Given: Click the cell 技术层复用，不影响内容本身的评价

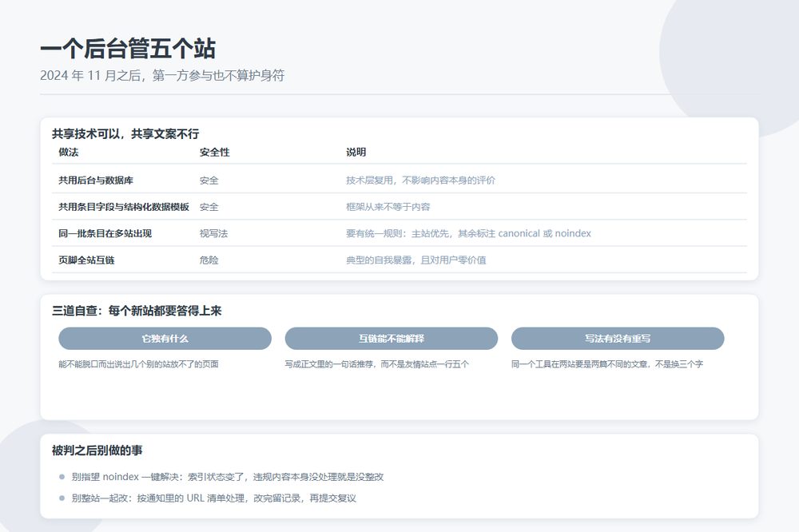Looking at the screenshot, I should tap(420, 180).
